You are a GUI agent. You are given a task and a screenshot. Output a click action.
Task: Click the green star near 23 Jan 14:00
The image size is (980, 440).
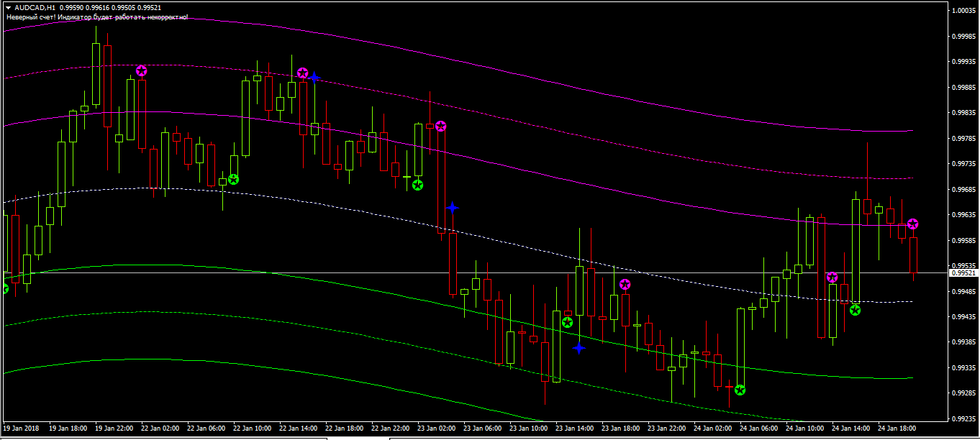pyautogui.click(x=567, y=323)
